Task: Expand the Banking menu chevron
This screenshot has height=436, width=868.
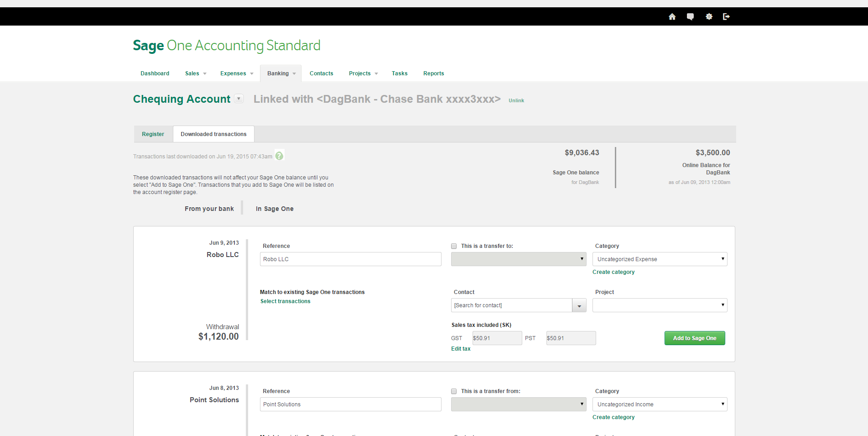Action: point(294,74)
